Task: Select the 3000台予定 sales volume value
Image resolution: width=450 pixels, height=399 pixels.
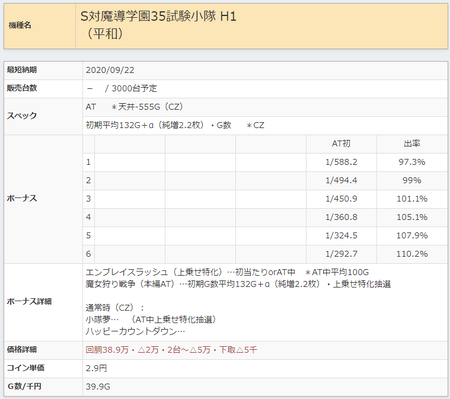Action: click(134, 88)
